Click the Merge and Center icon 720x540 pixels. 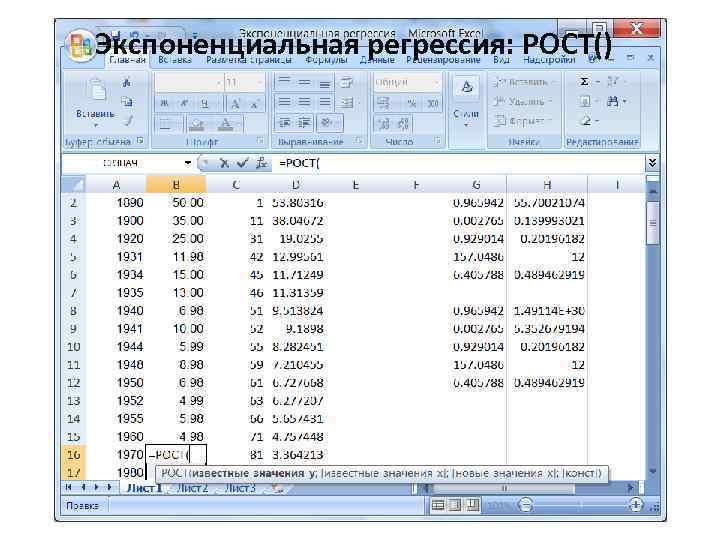pos(347,102)
